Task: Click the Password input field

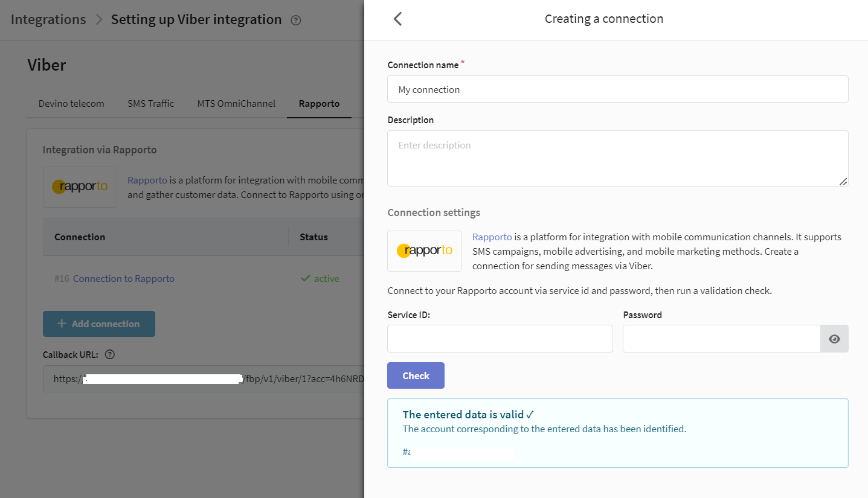Action: [x=721, y=339]
